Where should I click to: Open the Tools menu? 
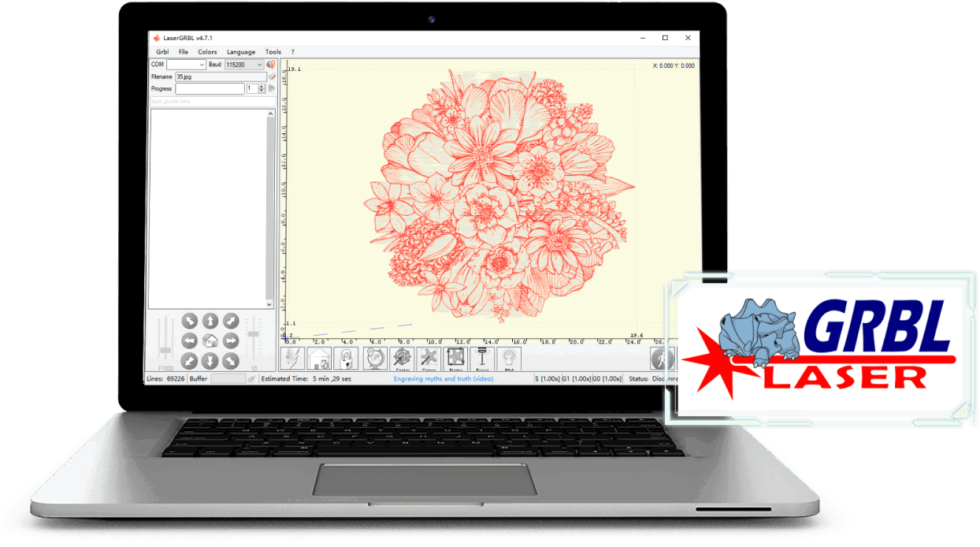273,52
